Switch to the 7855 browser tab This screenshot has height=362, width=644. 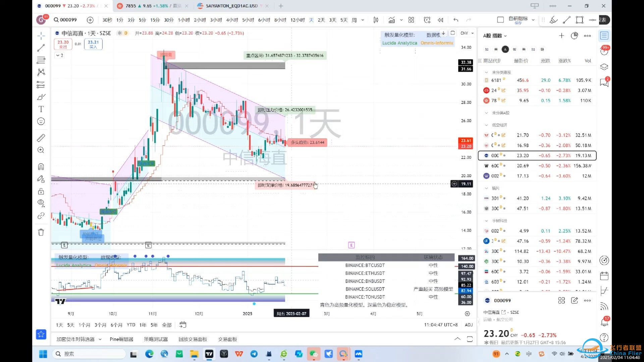(x=152, y=6)
